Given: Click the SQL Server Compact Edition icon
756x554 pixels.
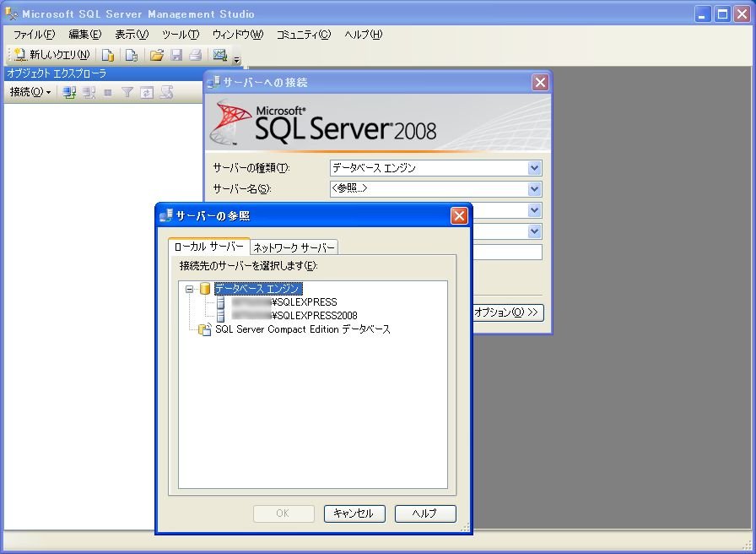Looking at the screenshot, I should 205,329.
